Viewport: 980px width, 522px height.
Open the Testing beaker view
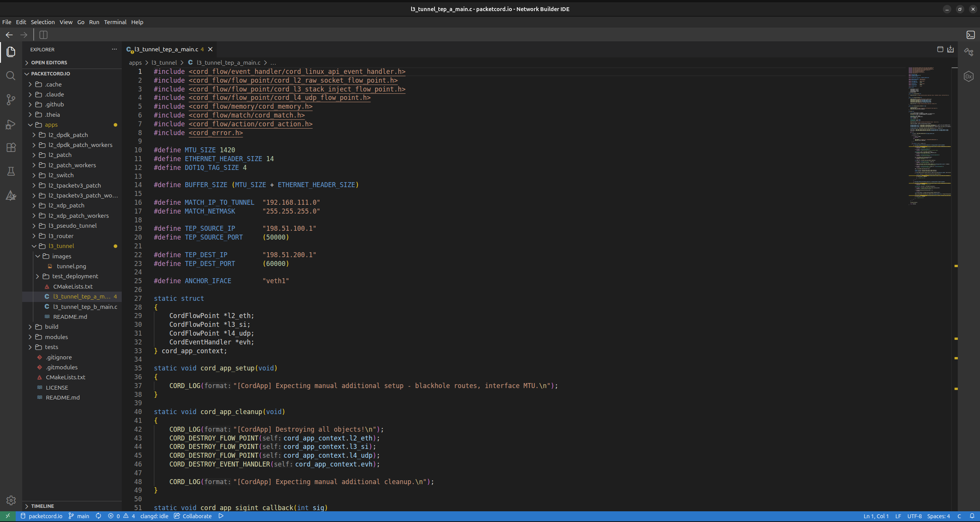11,171
